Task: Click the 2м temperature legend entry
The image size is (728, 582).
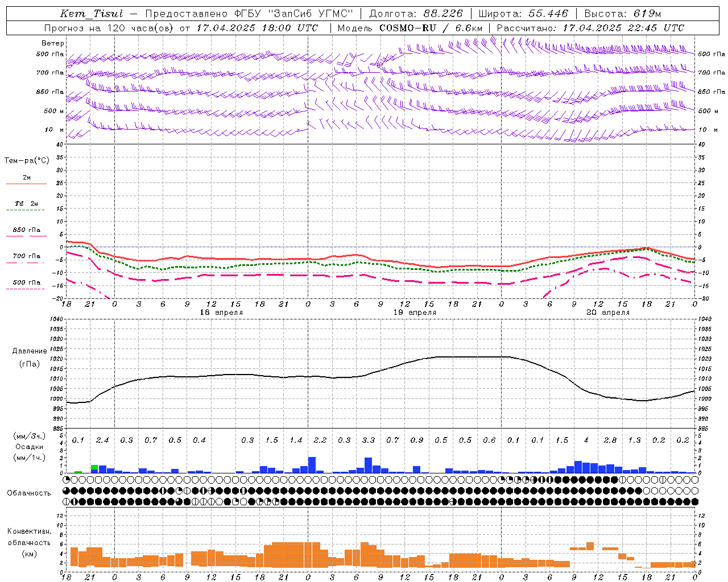Action: [x=27, y=178]
